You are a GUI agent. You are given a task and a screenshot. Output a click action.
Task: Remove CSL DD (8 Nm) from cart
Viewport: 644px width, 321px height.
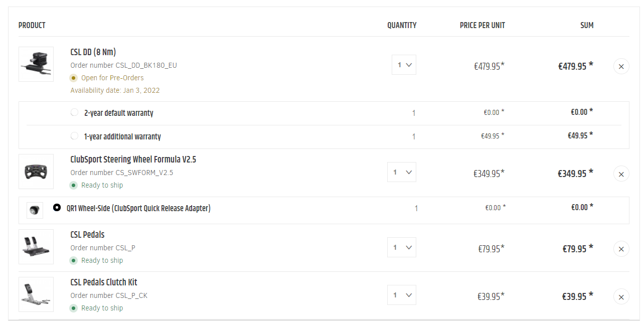[x=621, y=66]
